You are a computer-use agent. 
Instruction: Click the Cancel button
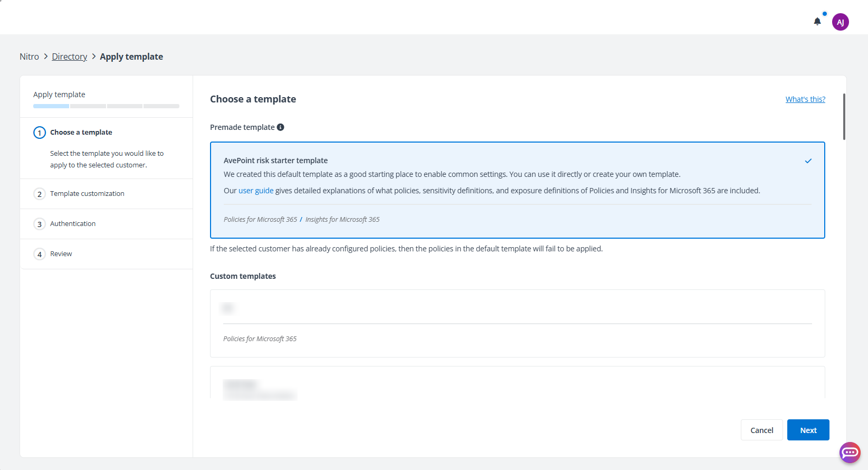coord(761,430)
